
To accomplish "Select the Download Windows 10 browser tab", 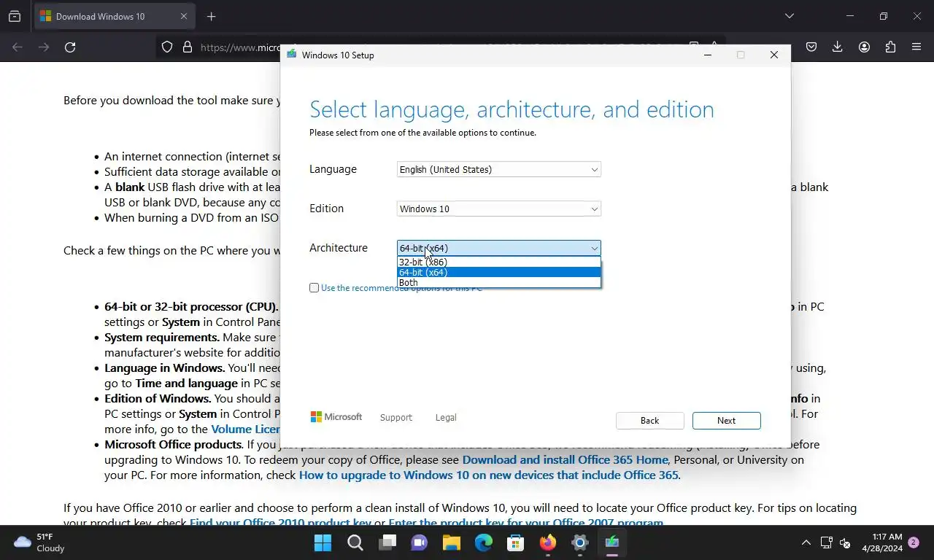I will (114, 16).
